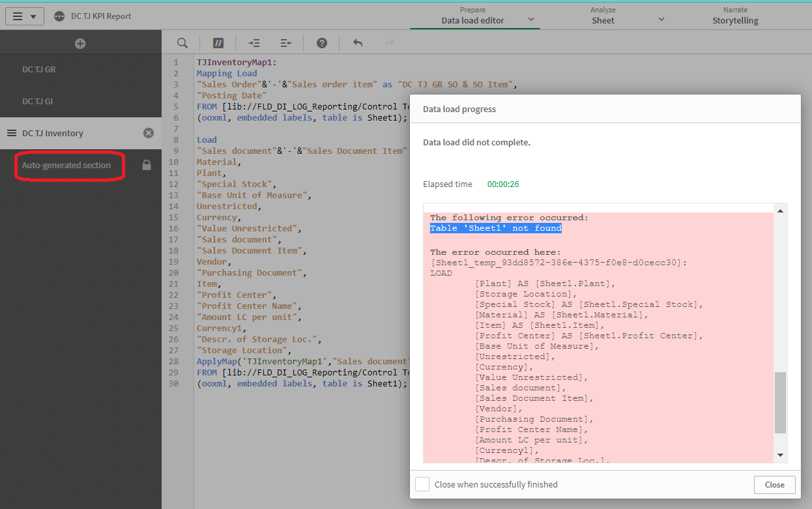Indent the selected script lines
Screen dimensions: 812x509
pos(254,43)
